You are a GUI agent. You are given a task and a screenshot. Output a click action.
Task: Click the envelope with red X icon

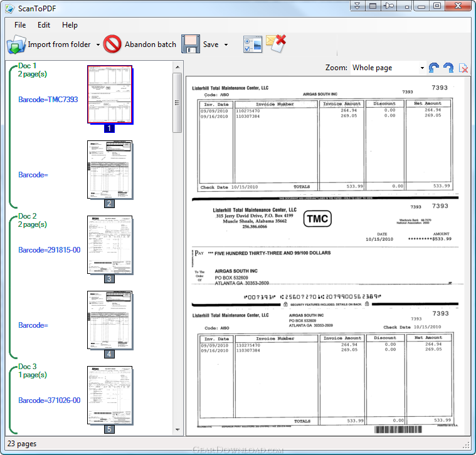click(276, 44)
